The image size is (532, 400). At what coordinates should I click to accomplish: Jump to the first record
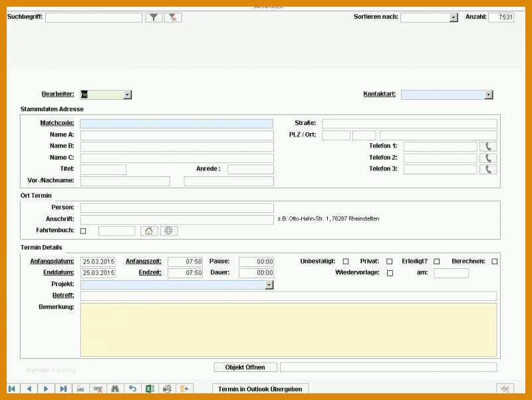point(12,389)
